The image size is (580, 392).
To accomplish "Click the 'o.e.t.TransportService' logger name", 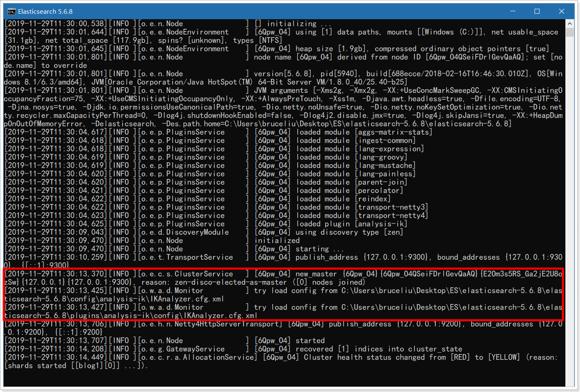I will click(187, 257).
